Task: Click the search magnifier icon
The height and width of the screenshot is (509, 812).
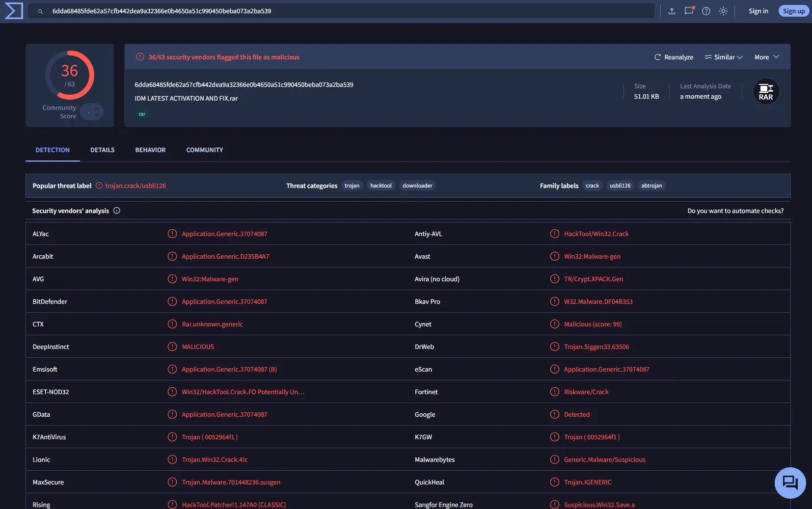Action: point(41,11)
